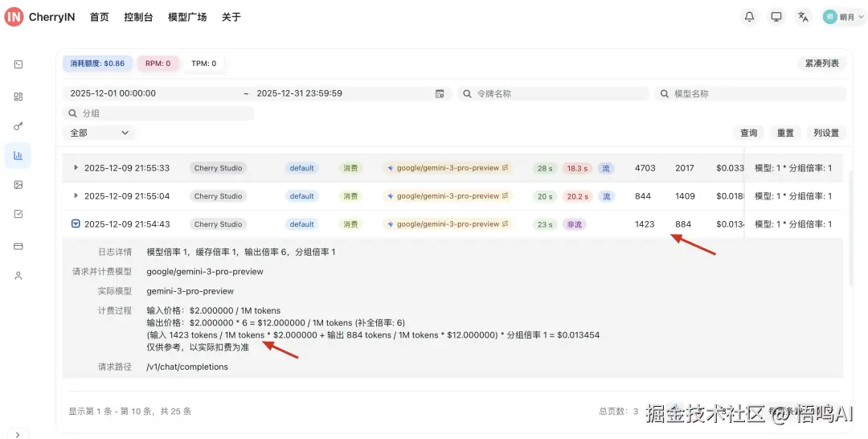Open 关于 in top navigation
The height and width of the screenshot is (439, 868).
coord(231,17)
